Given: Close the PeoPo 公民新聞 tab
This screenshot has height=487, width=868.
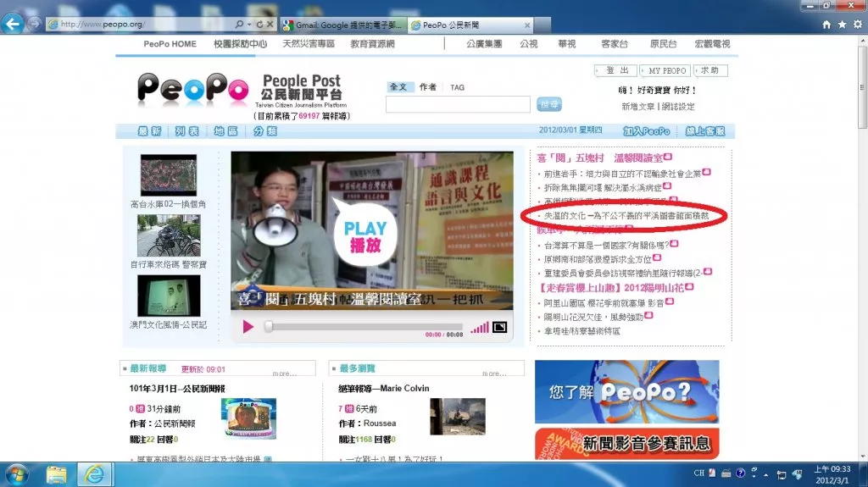Looking at the screenshot, I should coord(527,25).
